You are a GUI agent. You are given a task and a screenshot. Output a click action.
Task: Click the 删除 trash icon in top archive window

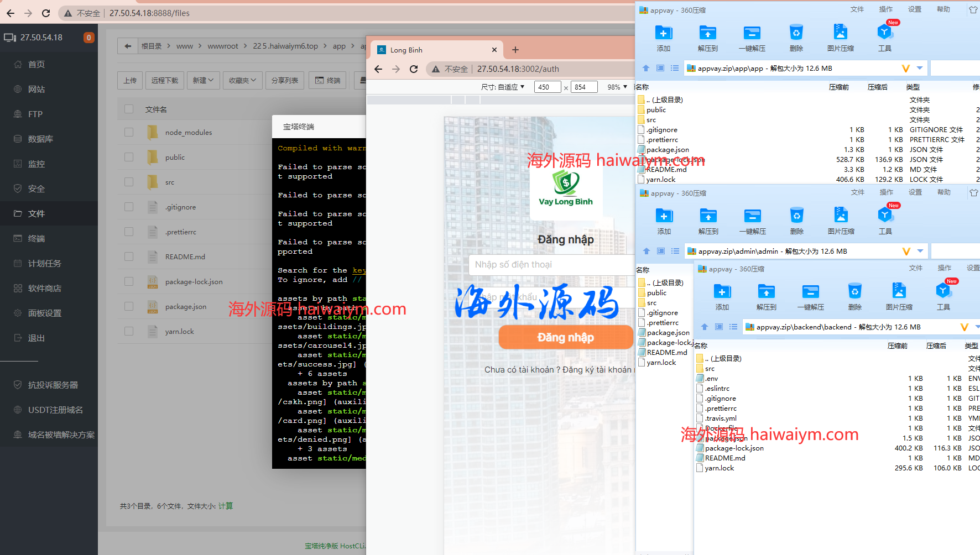point(796,33)
